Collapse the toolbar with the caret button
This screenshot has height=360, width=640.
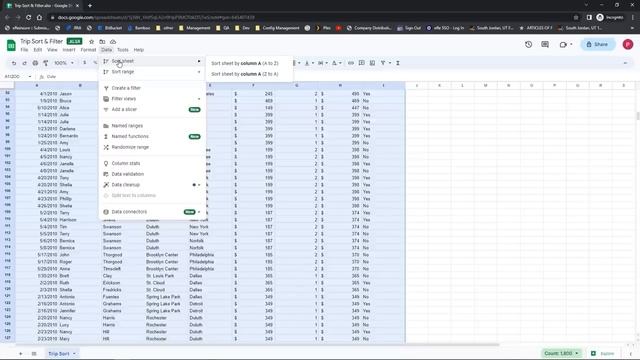[625, 63]
